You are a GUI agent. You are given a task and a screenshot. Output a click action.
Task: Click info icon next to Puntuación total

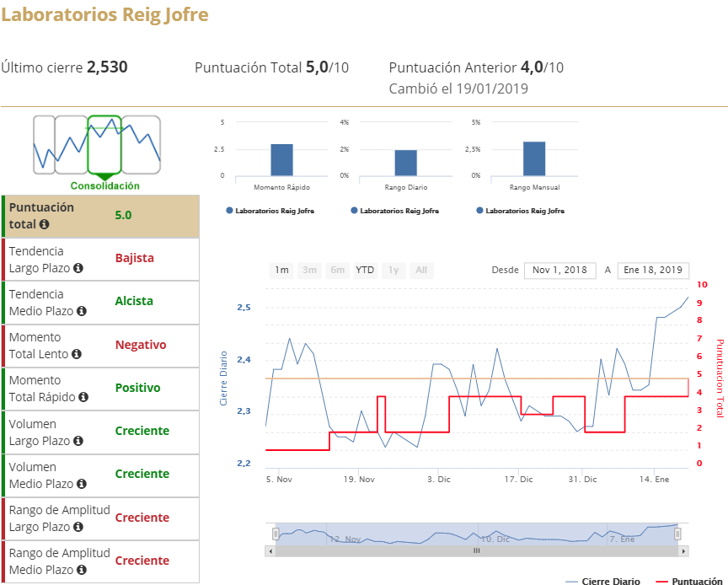tap(44, 225)
